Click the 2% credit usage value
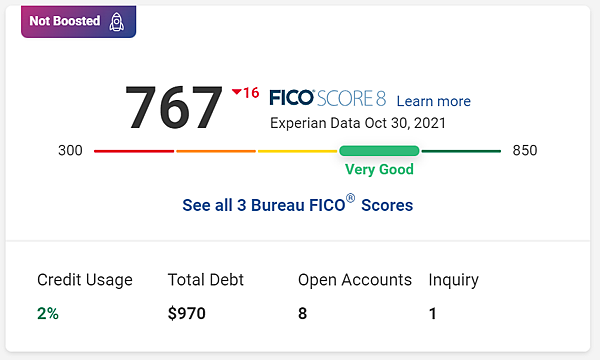600x360 pixels. [x=48, y=313]
